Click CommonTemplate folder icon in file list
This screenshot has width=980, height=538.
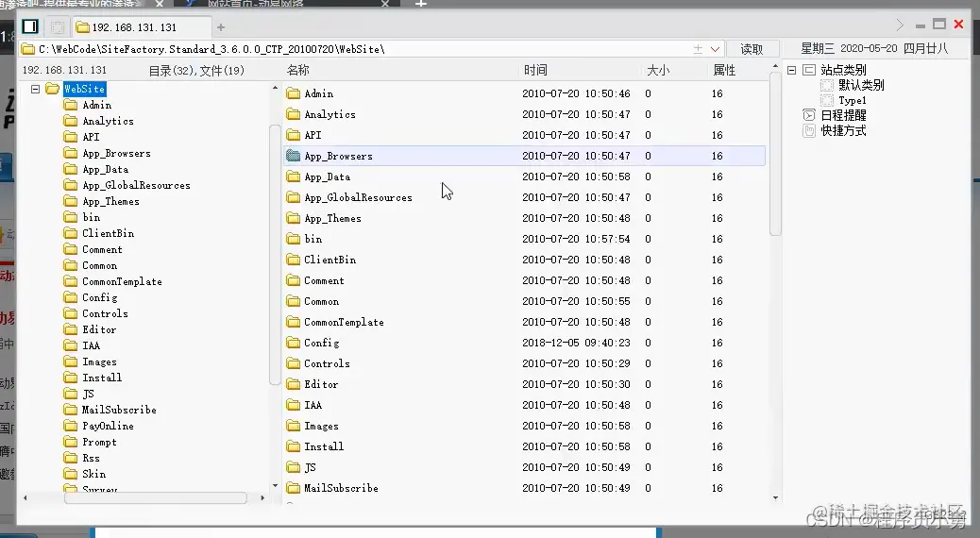point(293,322)
